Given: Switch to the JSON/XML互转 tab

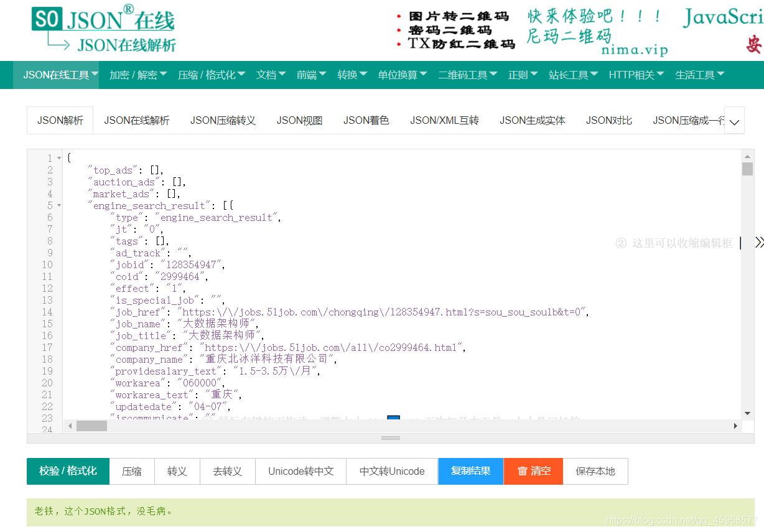Looking at the screenshot, I should tap(445, 120).
